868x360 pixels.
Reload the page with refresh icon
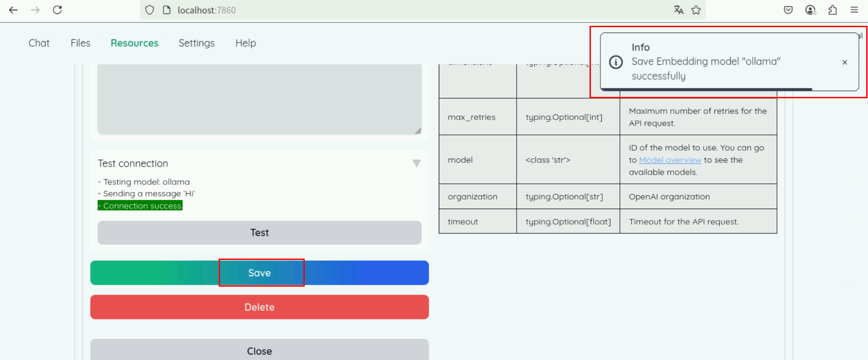pos(58,10)
